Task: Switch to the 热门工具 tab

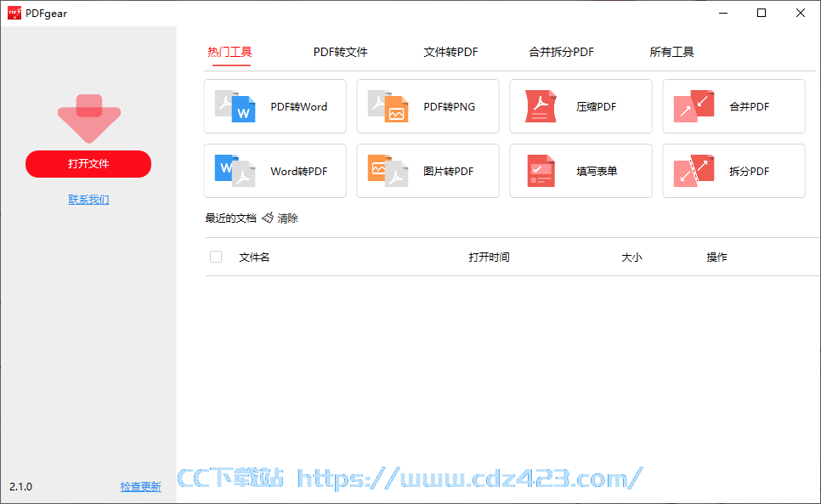Action: coord(229,52)
